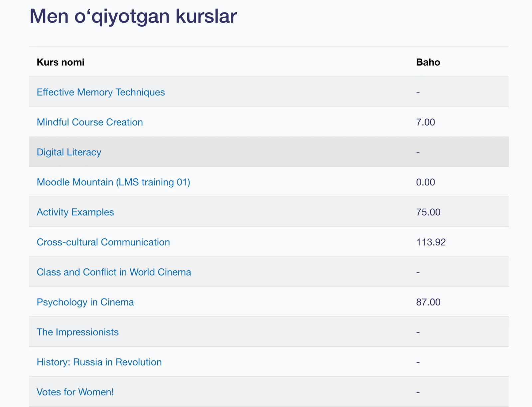Open Class and Conflict in World Cinema
The height and width of the screenshot is (407, 532).
point(114,272)
